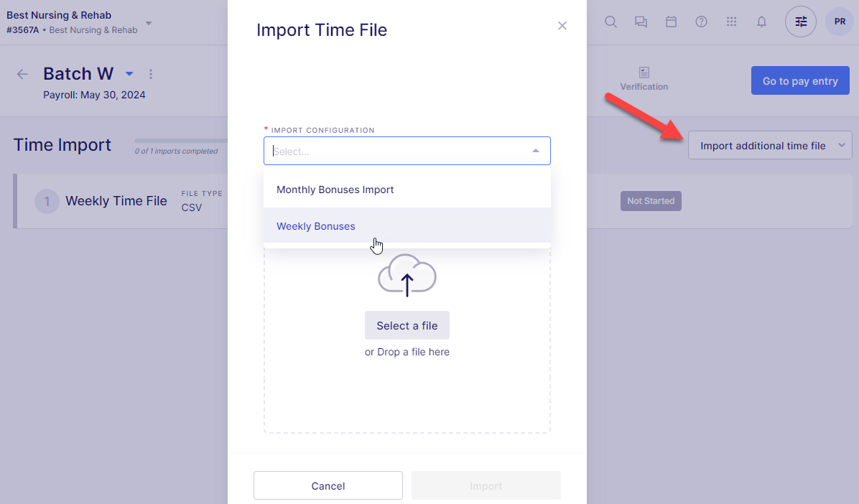Viewport: 859px width, 504px height.
Task: Open the Import Configuration select box
Action: tap(407, 150)
